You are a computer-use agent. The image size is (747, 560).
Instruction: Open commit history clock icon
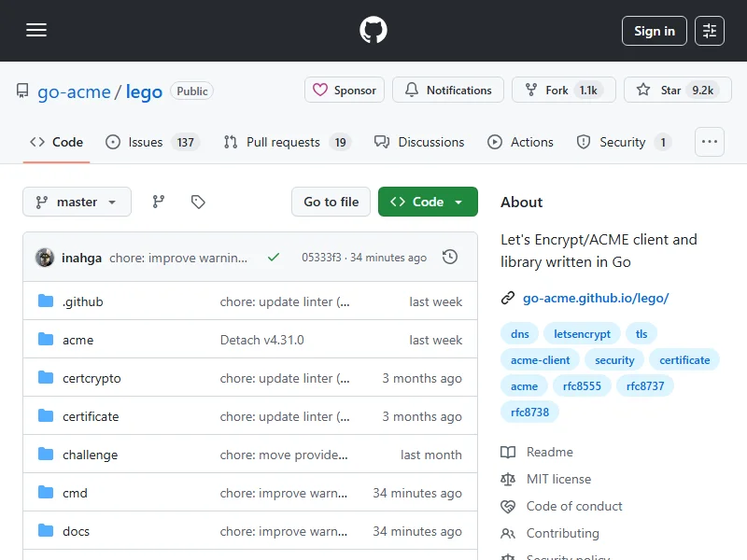pos(450,257)
